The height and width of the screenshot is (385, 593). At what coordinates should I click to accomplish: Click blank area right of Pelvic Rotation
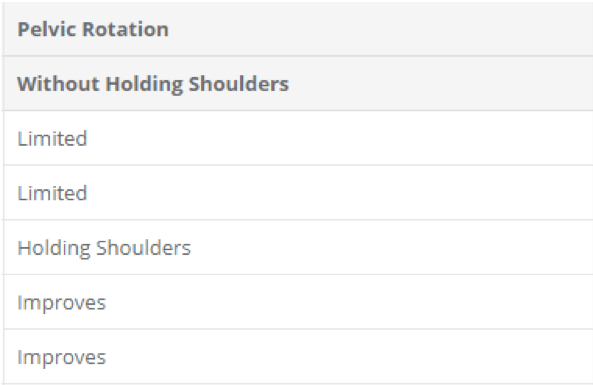(378, 29)
